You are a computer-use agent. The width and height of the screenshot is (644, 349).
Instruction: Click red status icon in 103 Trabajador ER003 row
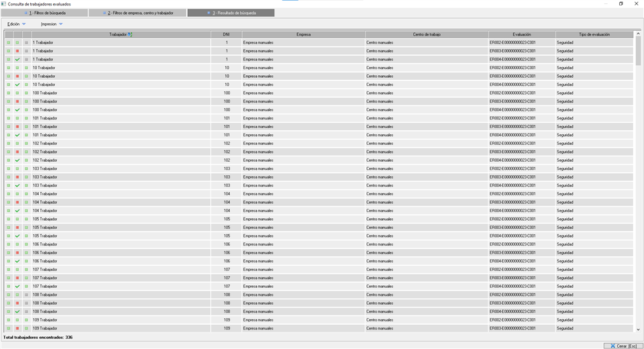pos(17,177)
